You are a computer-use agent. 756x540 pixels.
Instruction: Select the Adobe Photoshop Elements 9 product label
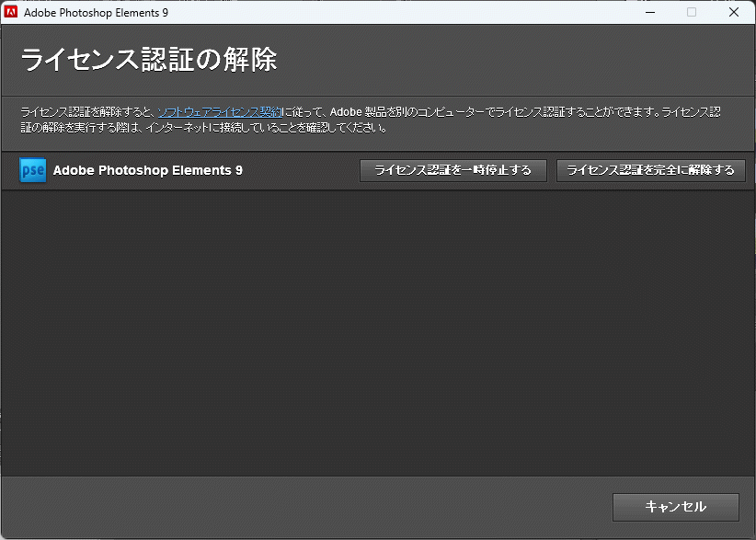pos(148,170)
